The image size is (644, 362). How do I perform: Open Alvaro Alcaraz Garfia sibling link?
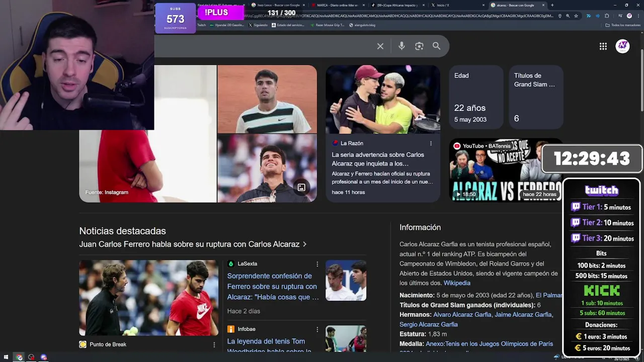click(462, 315)
